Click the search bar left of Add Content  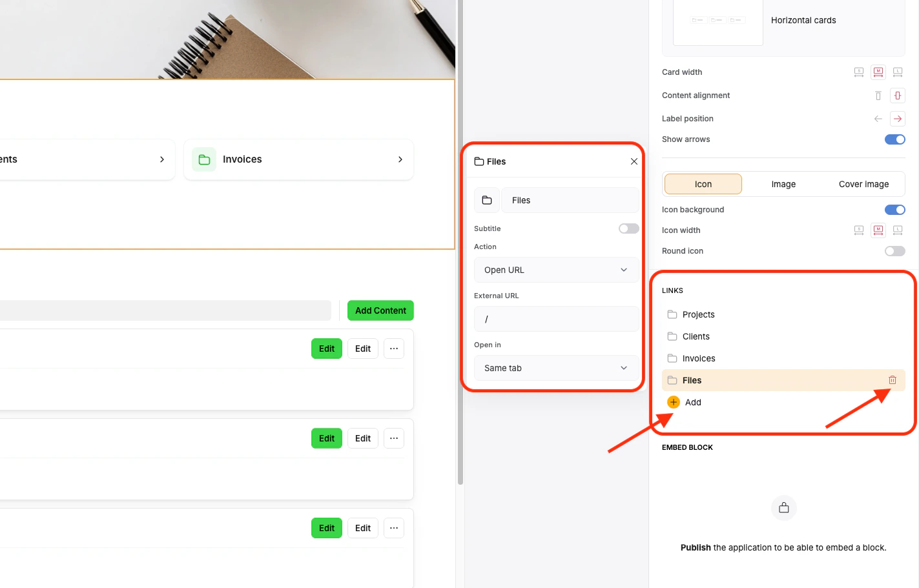click(165, 310)
